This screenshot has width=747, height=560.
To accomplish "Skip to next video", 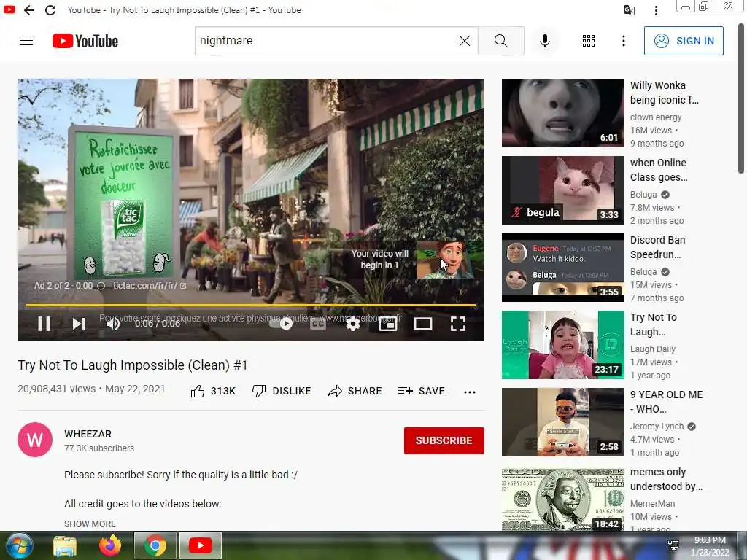I will (x=79, y=324).
